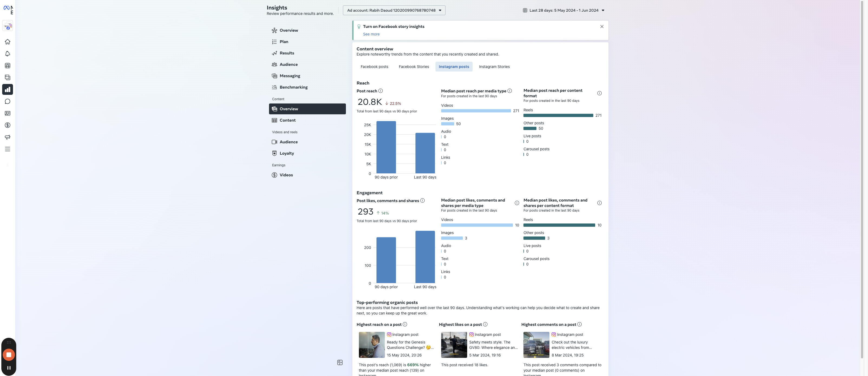Click the Last 90 days reach bar
The width and height of the screenshot is (868, 376).
pyautogui.click(x=425, y=153)
